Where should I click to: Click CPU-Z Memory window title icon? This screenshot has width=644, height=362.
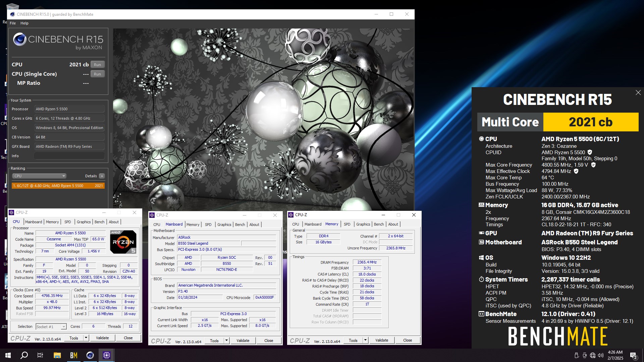pyautogui.click(x=291, y=215)
